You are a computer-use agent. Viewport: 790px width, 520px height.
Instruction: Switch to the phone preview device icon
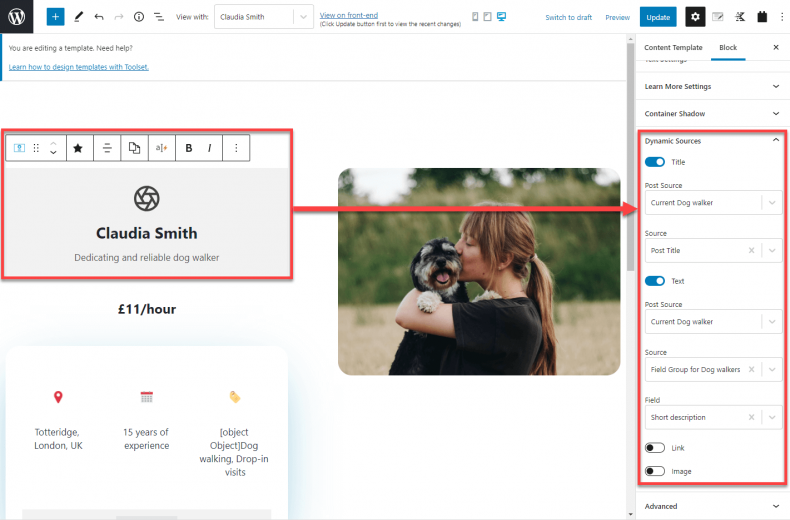(475, 17)
